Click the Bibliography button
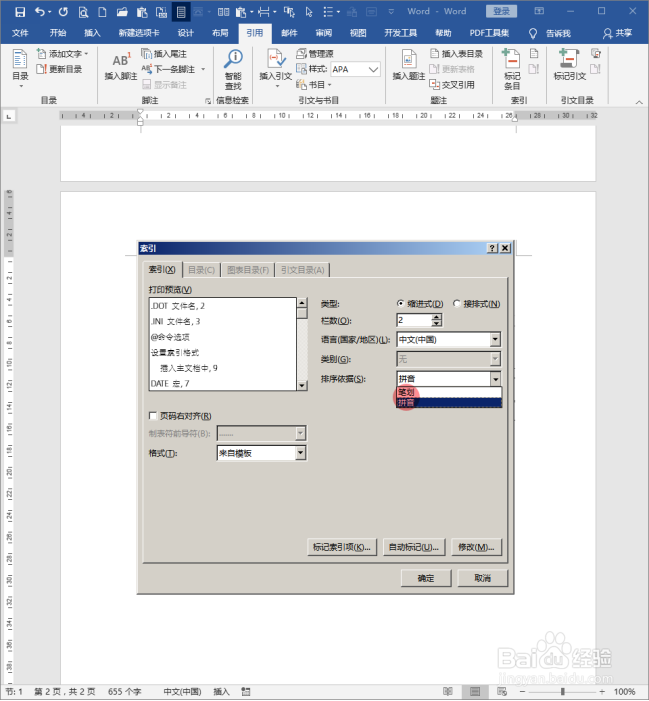Image resolution: width=649 pixels, height=701 pixels. (314, 84)
